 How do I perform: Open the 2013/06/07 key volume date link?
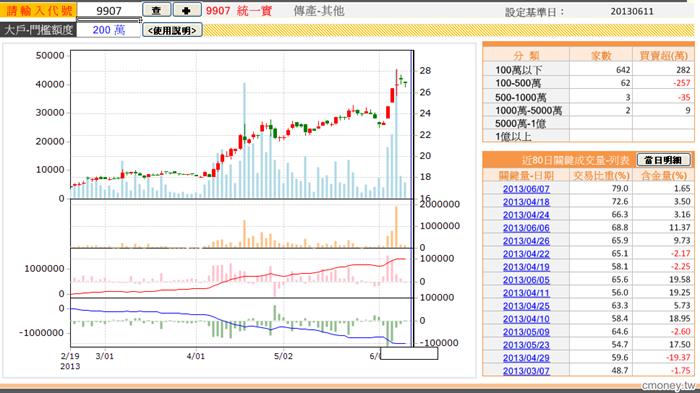pyautogui.click(x=526, y=189)
